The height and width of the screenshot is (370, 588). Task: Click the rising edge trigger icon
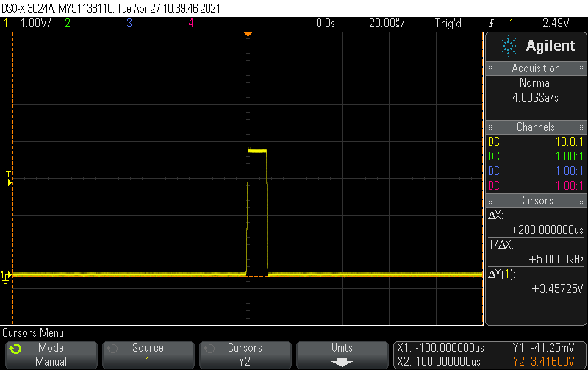[491, 24]
